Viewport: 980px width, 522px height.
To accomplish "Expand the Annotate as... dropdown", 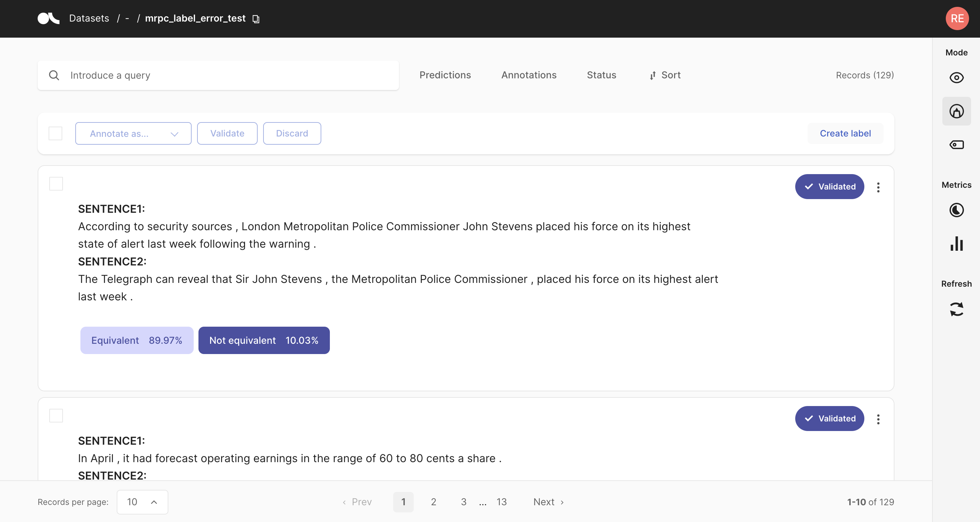I will 133,133.
